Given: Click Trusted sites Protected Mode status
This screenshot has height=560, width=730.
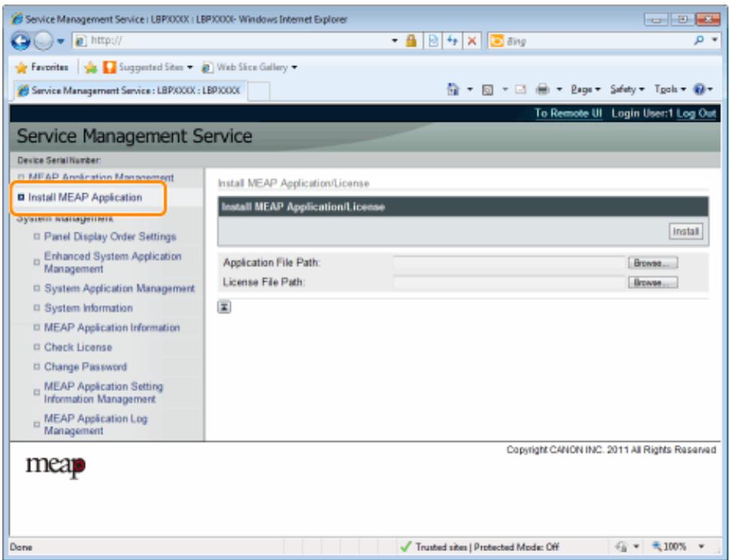Looking at the screenshot, I should [480, 547].
